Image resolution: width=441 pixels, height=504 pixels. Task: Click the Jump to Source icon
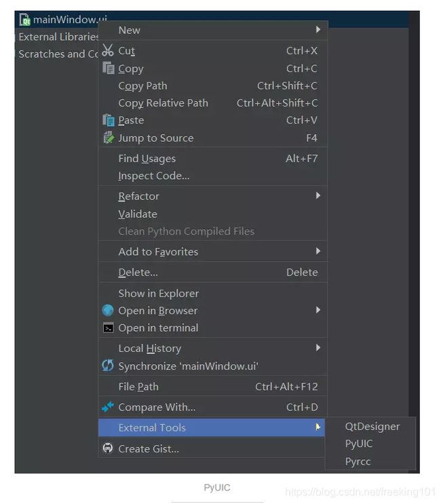click(x=108, y=138)
